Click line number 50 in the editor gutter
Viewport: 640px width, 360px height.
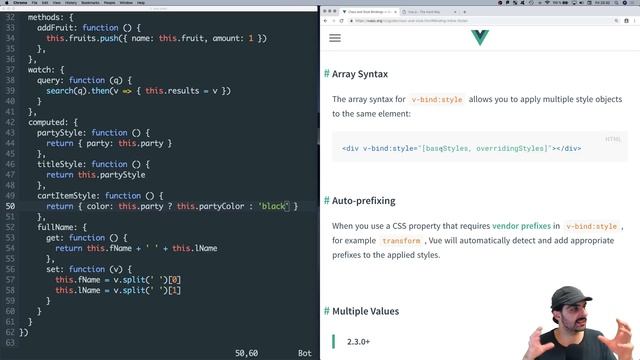(10, 206)
